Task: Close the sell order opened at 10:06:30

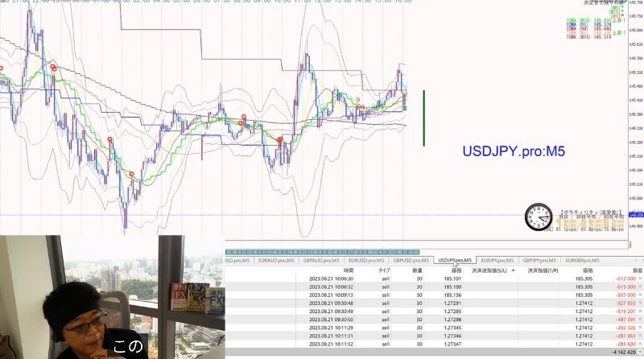Action: pos(640,279)
